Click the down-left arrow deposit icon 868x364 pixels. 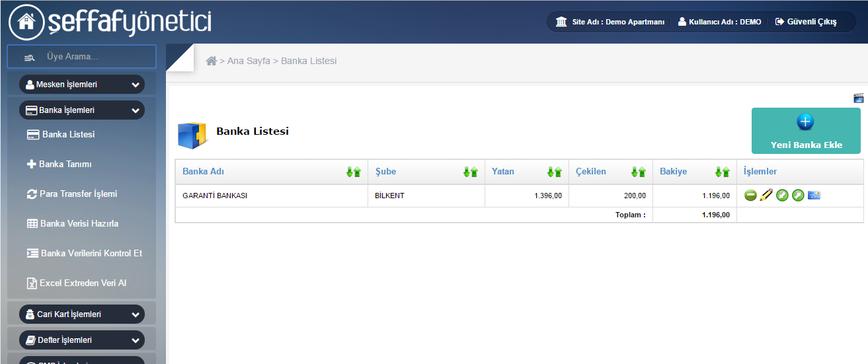click(x=782, y=196)
